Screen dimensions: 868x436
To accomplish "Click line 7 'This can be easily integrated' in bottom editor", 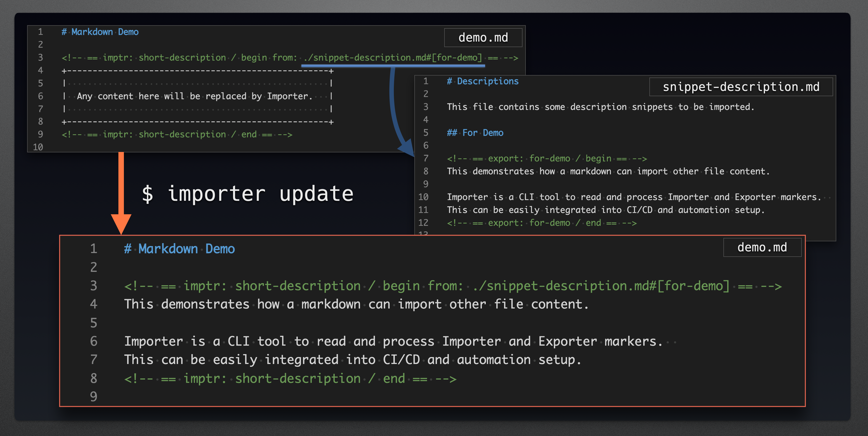I will click(x=353, y=360).
